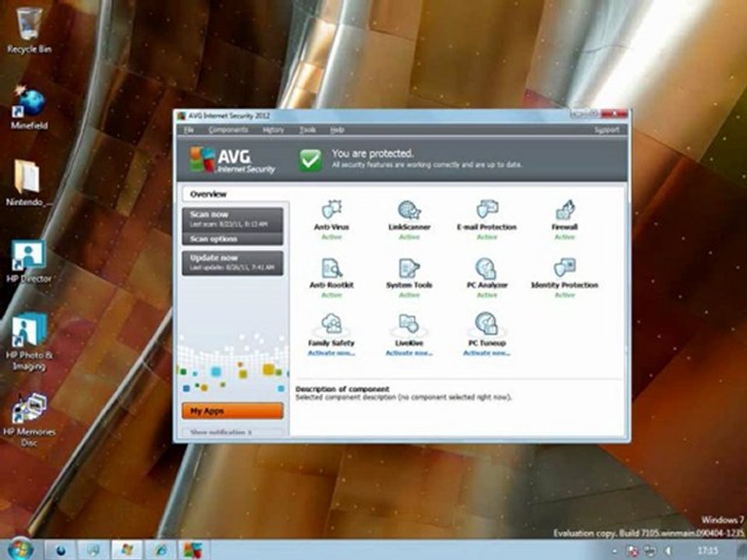
Task: Click the taskbar clock showing 17:15
Action: (707, 551)
